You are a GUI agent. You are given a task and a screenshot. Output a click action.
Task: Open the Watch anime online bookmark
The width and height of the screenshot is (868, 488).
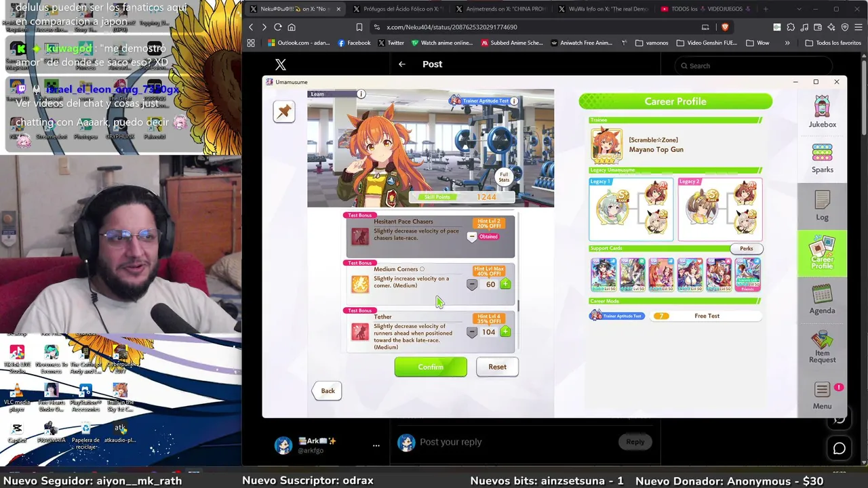click(x=441, y=43)
